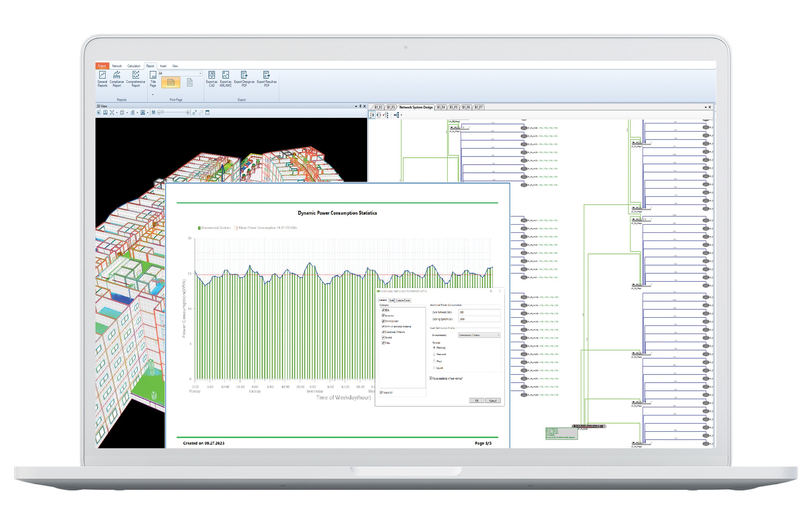Click OK in the power settings dialog
The image size is (812, 524).
477,401
